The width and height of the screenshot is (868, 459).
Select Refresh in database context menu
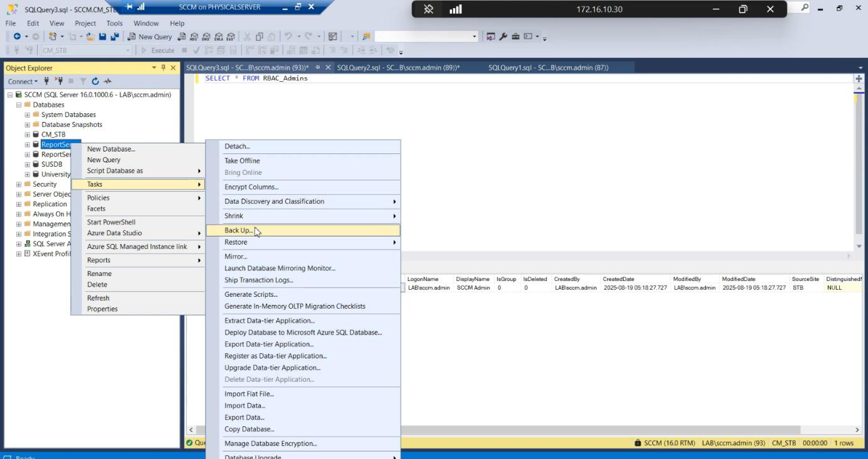[x=138, y=298]
